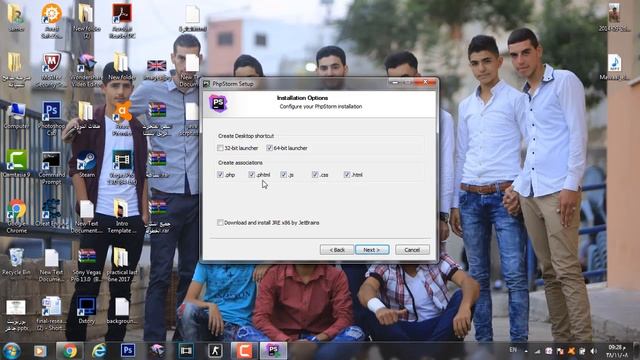Click the PhpStorm setup taskbar button

pos(273,351)
